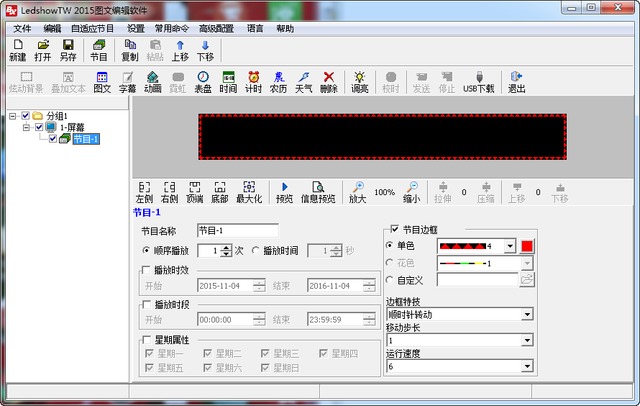
Task: Move the item up with 上移 in the top toolbar
Action: pyautogui.click(x=180, y=50)
